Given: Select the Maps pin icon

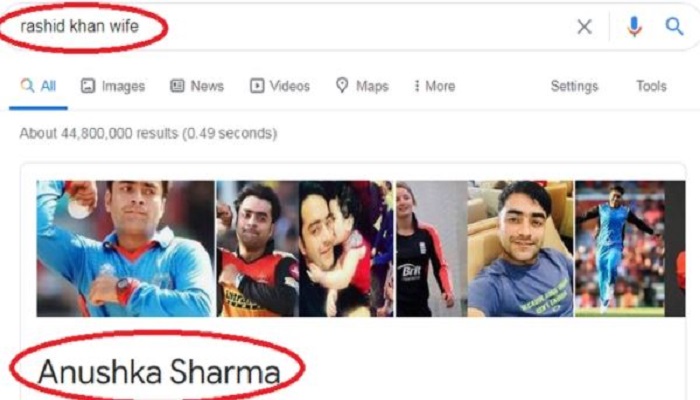Looking at the screenshot, I should pos(342,85).
